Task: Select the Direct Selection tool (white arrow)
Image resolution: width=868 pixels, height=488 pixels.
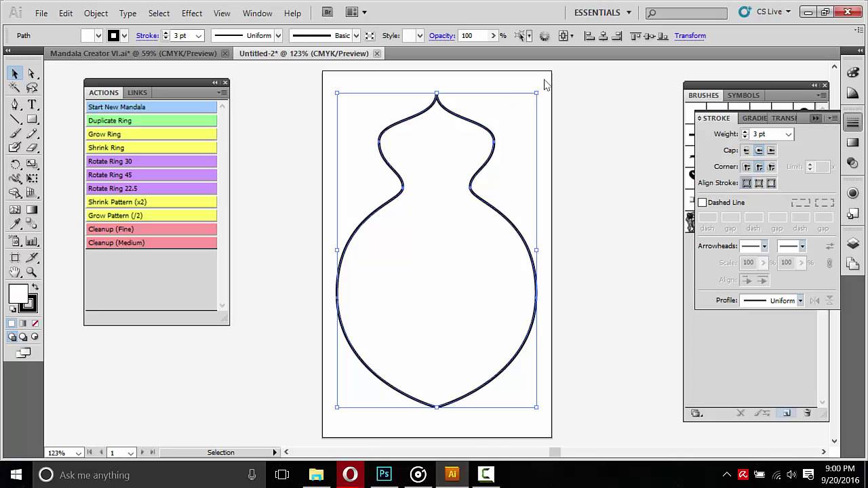Action: point(32,74)
